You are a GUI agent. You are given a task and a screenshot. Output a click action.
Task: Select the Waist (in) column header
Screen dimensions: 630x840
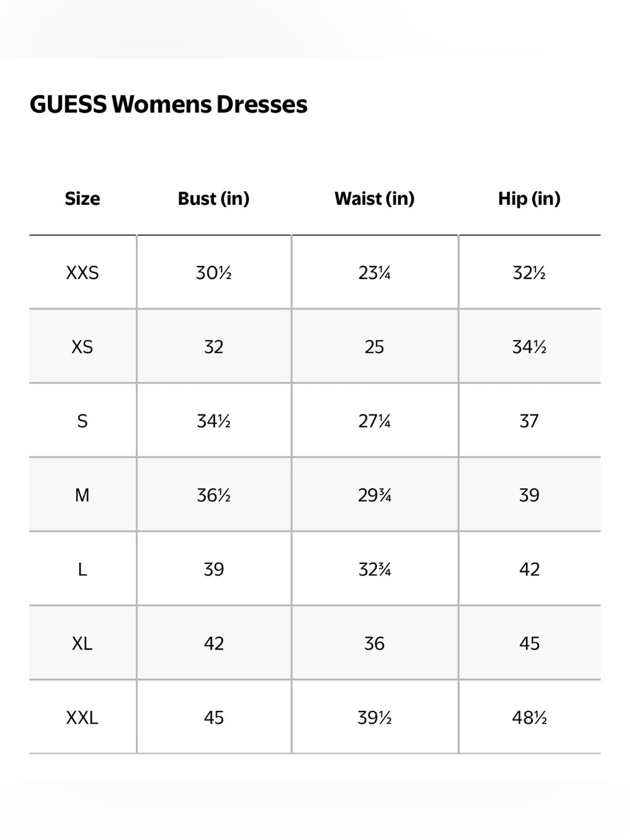pos(374,198)
